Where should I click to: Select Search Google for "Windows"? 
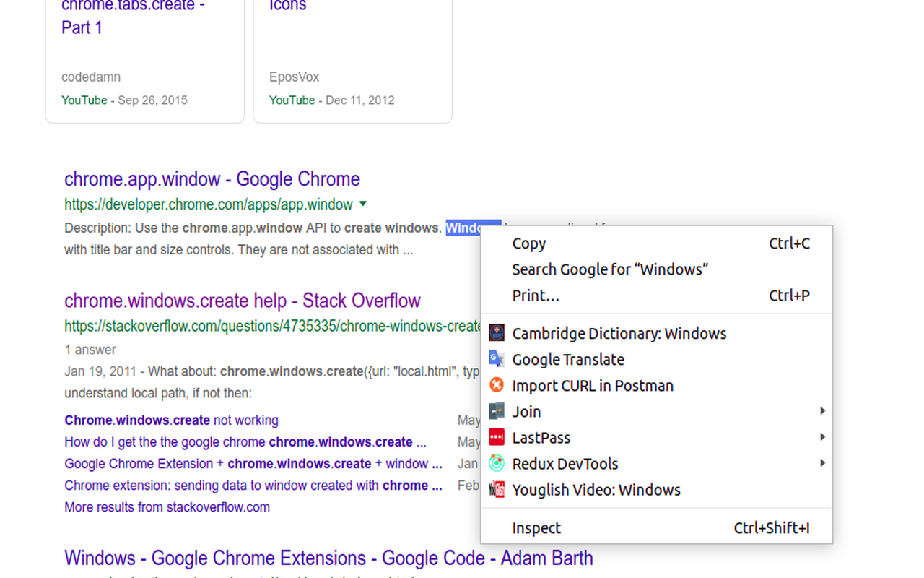pyautogui.click(x=657, y=269)
